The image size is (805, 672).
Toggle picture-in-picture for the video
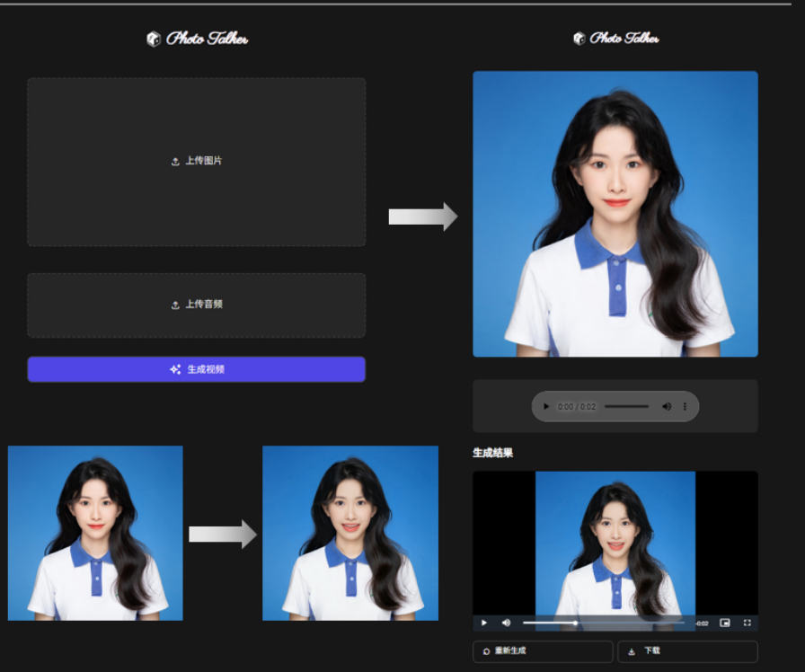tap(724, 623)
